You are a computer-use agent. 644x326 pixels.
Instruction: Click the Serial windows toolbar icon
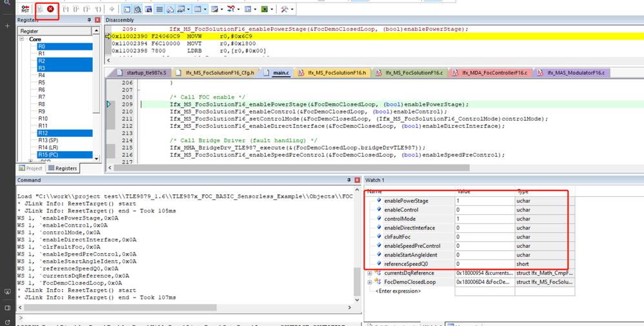point(214,9)
